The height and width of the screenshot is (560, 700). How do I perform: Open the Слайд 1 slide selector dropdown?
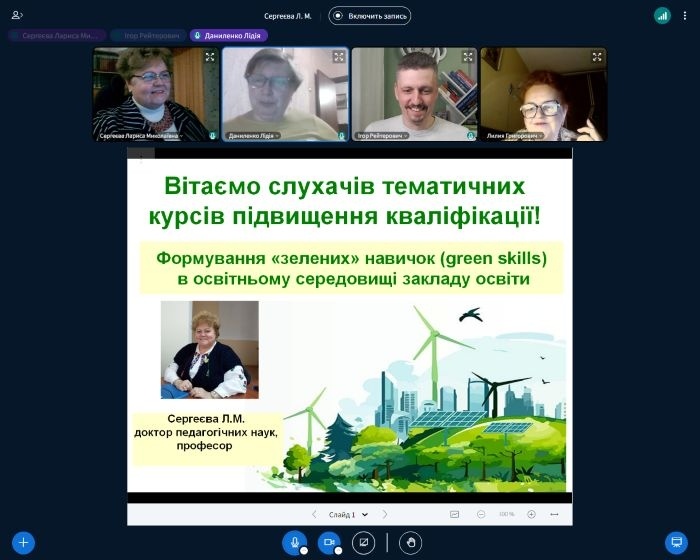(x=347, y=514)
